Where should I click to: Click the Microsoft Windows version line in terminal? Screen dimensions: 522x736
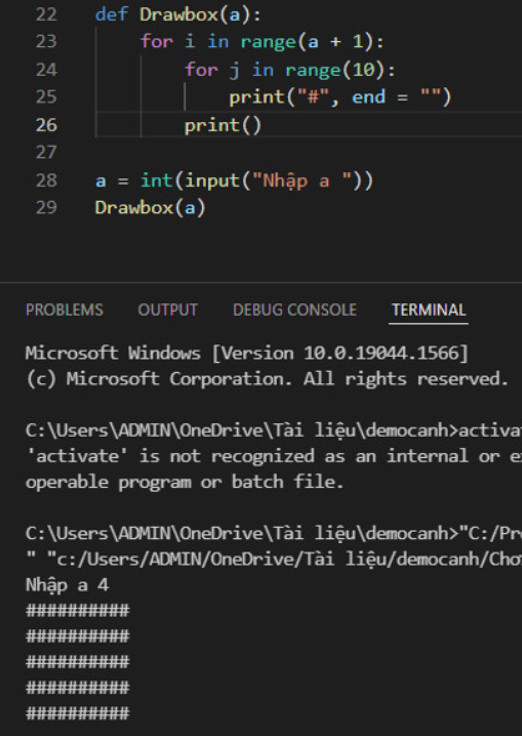tap(247, 353)
